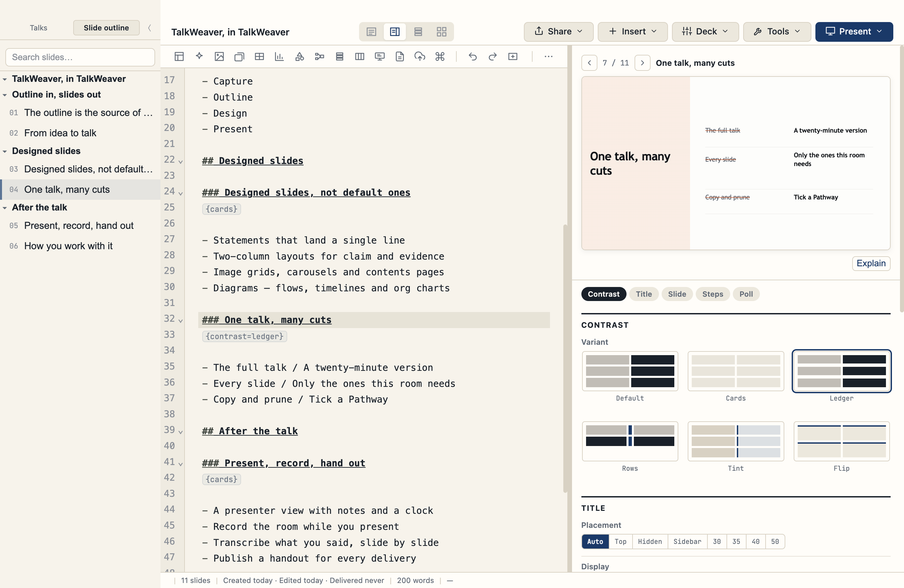Viewport: 904px width, 588px height.
Task: Select 'Present, record, hand out' slide
Action: tap(80, 226)
